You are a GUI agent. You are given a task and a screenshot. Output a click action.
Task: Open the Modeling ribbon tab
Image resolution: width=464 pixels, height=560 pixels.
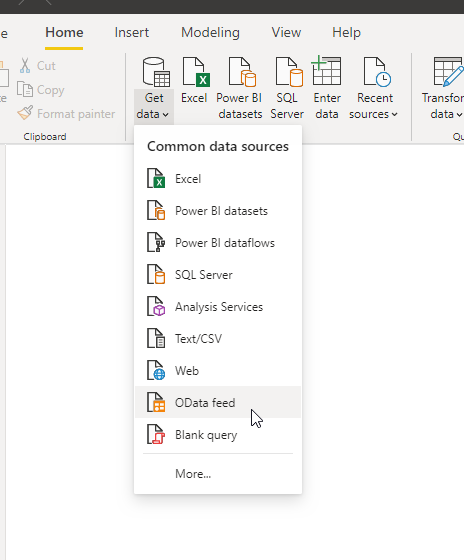pos(210,32)
